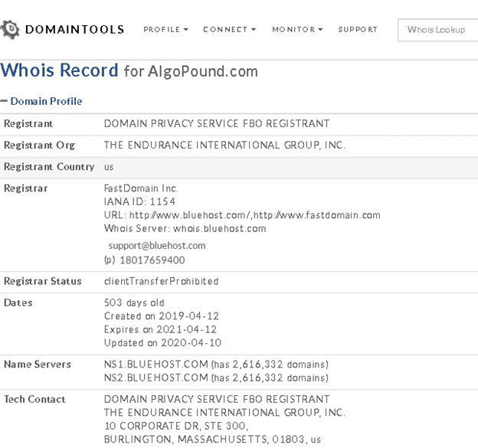The width and height of the screenshot is (478, 448).
Task: Select the 503 days old text
Action: 134,303
